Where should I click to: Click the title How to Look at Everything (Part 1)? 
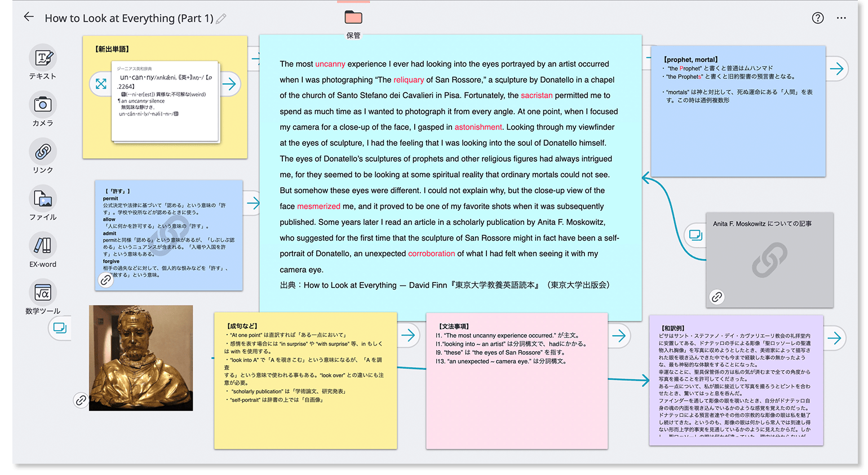coord(129,18)
